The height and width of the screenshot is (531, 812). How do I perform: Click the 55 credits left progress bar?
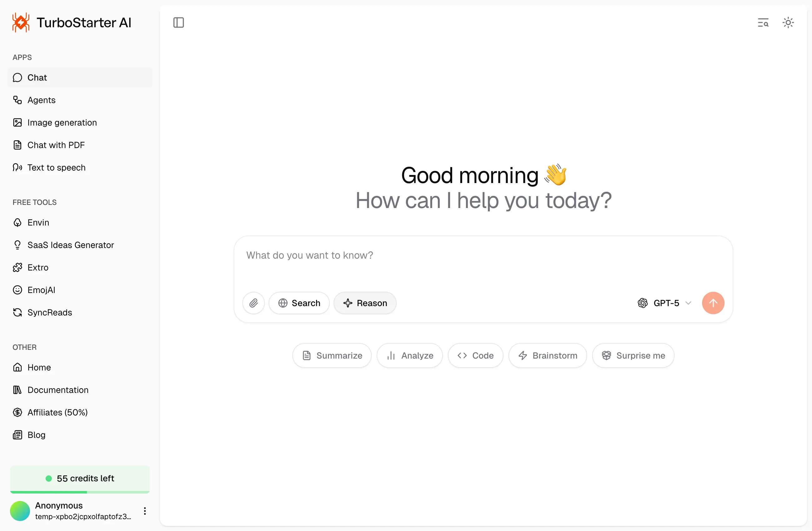point(80,492)
